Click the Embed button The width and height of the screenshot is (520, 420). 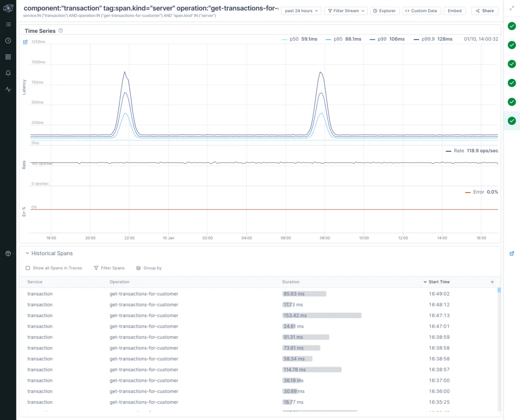coord(455,11)
